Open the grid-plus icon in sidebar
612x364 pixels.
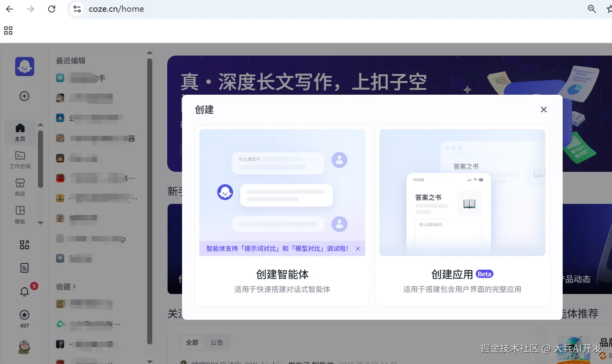point(24,245)
